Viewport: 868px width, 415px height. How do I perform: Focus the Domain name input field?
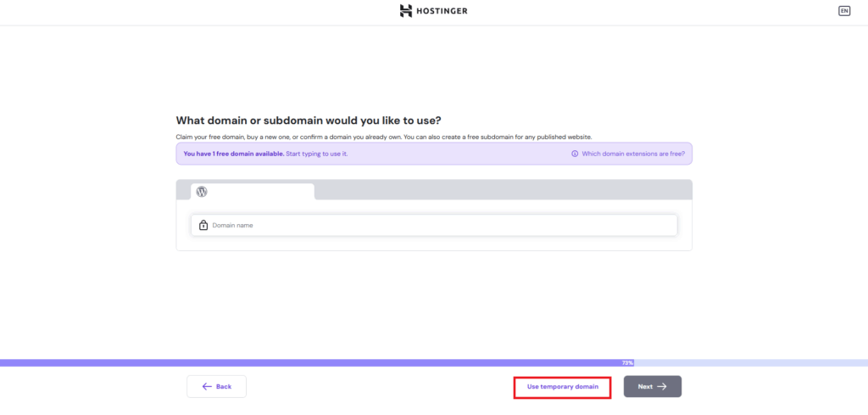(441, 225)
